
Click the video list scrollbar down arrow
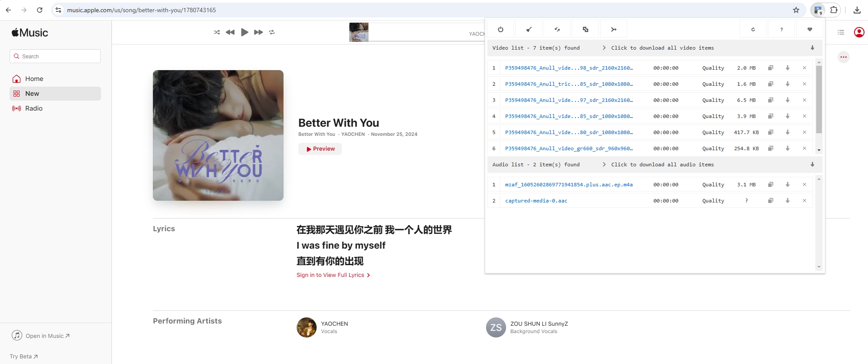819,150
